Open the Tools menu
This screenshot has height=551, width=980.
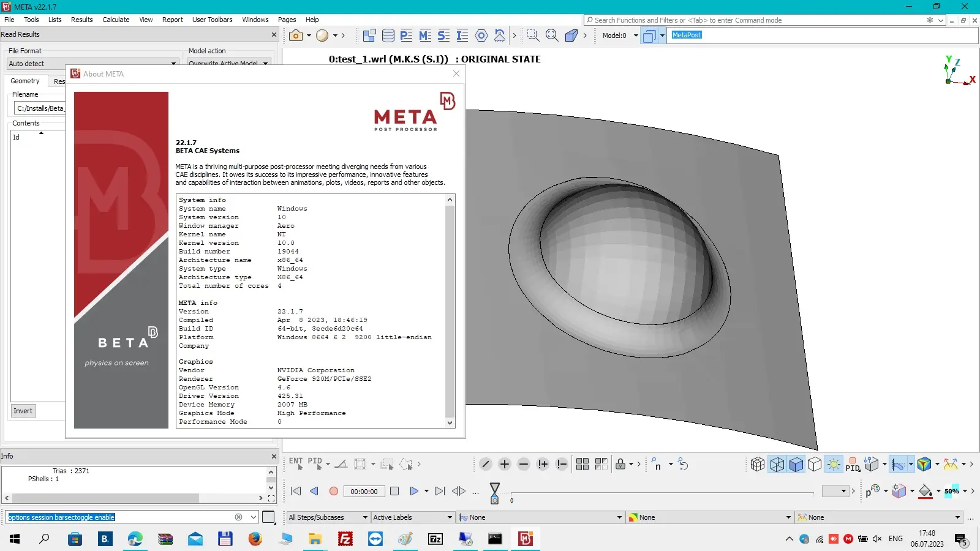tap(31, 20)
